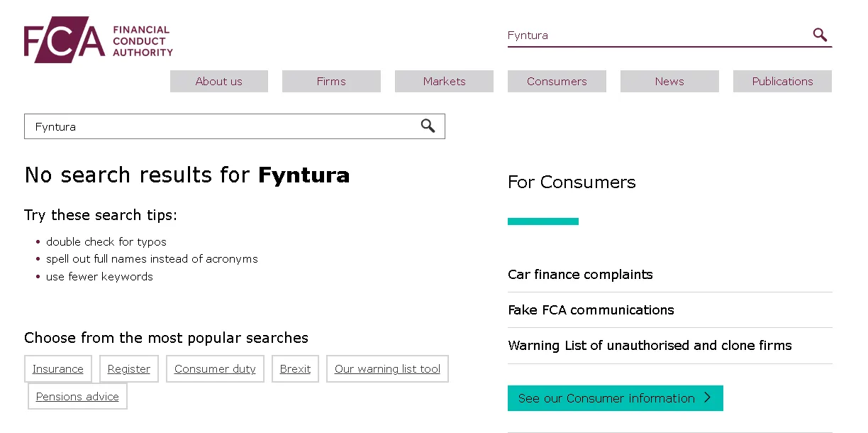Screen dimensions: 868x433
Task: Open Car finance complaints link
Action: click(x=580, y=275)
